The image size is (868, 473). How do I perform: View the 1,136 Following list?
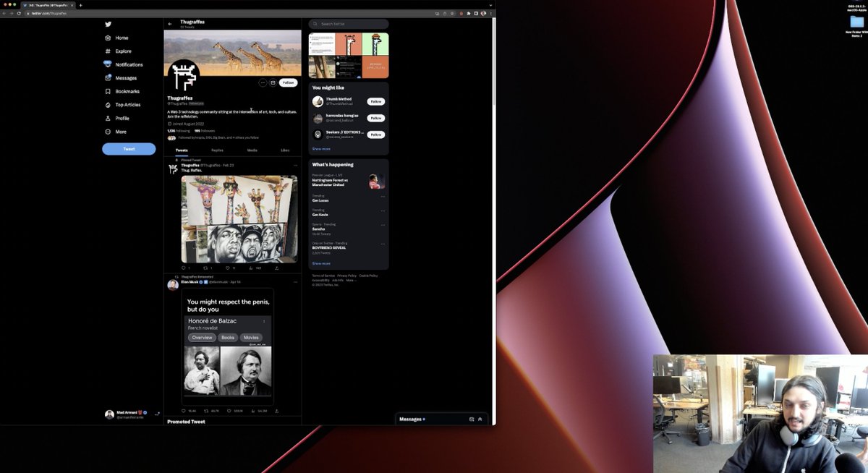[178, 131]
